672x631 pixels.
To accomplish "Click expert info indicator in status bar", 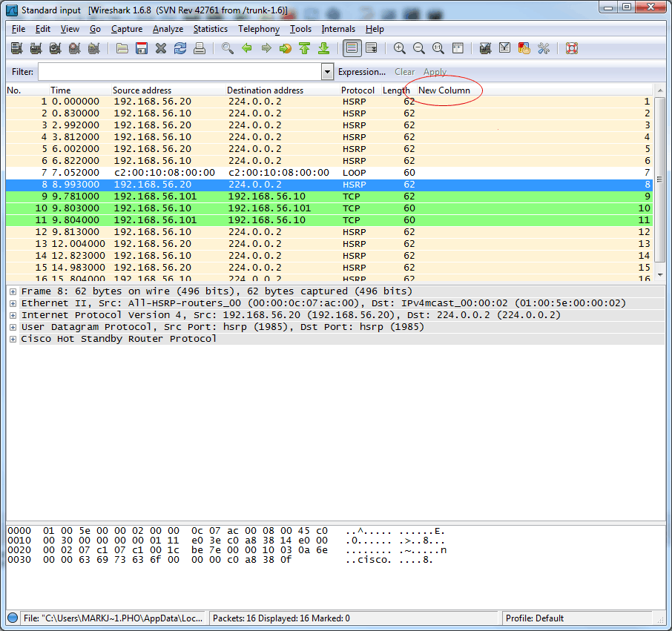I will pos(13,618).
